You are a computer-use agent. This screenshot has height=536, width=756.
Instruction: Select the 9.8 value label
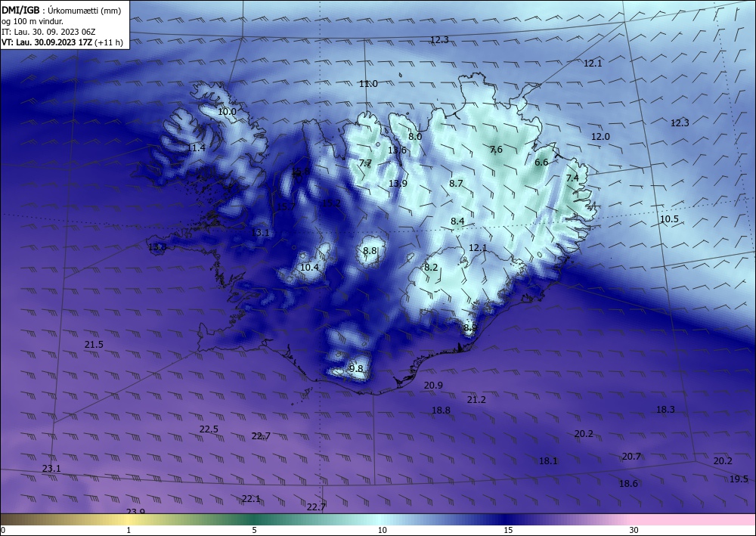tap(356, 369)
